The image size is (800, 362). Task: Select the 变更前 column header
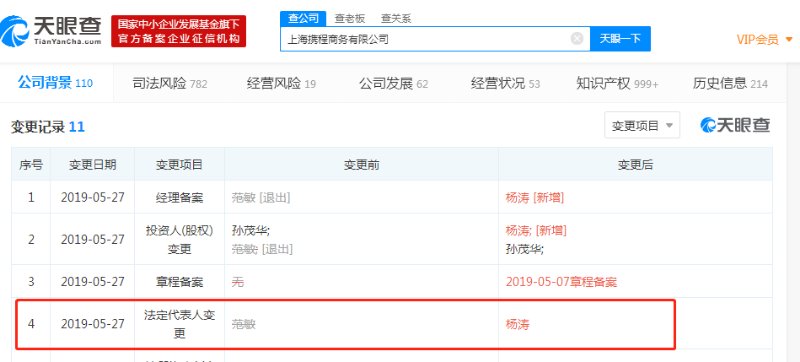point(361,165)
